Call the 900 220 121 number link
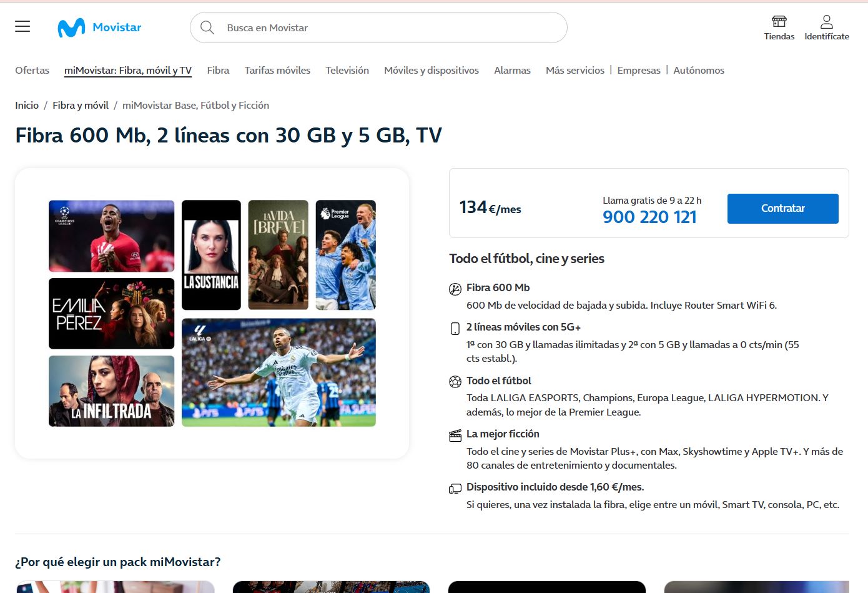Screen dimensions: 868x593 (x=649, y=217)
